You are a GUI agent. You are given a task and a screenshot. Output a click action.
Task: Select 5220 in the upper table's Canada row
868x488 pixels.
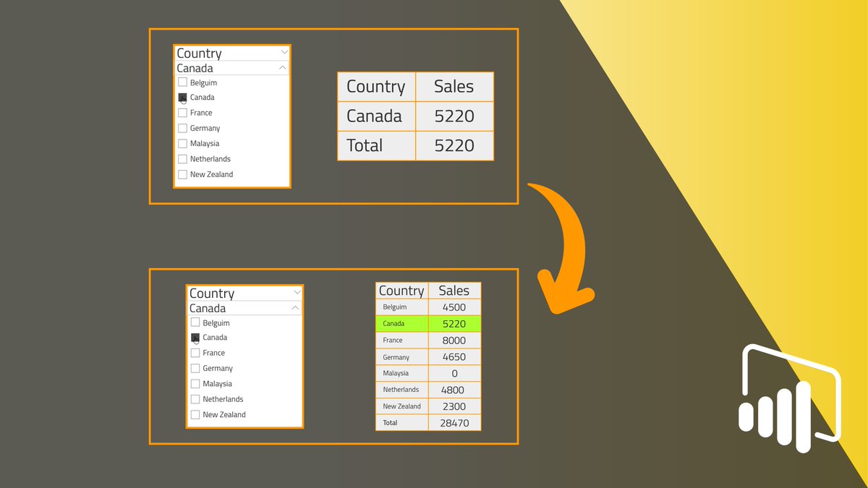pyautogui.click(x=454, y=116)
